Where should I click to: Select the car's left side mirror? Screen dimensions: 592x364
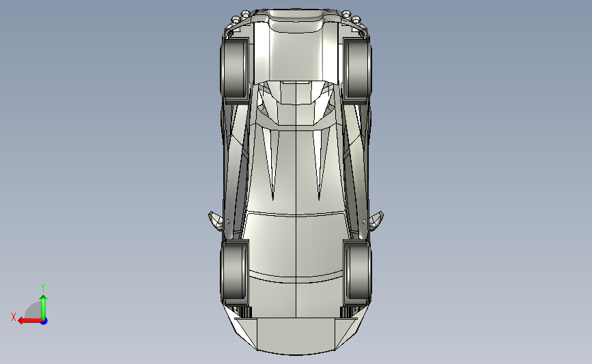[x=216, y=221]
